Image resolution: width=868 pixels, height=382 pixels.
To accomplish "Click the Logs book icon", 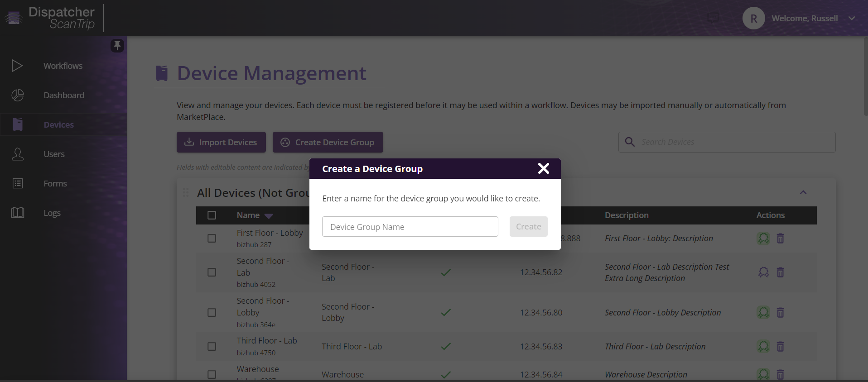I will 18,213.
